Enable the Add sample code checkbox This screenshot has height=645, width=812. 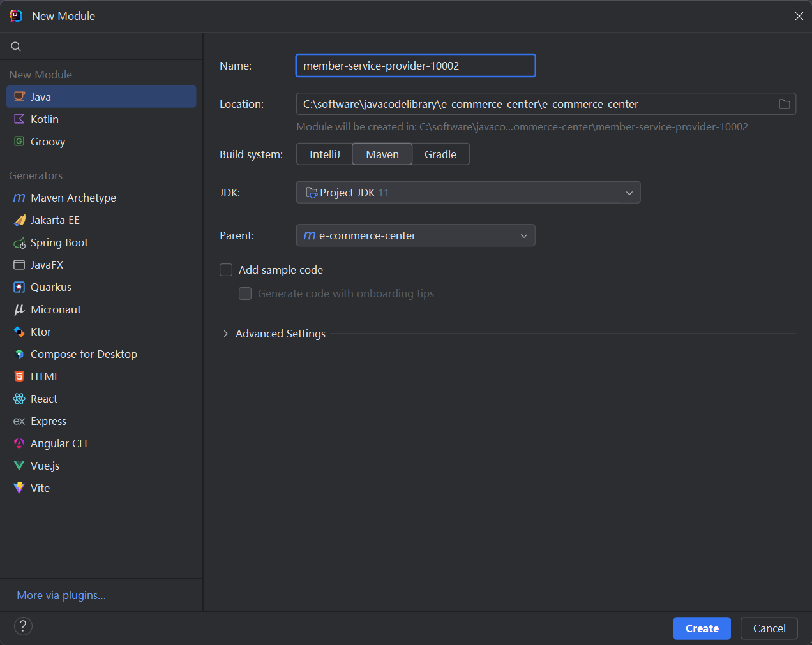(226, 271)
